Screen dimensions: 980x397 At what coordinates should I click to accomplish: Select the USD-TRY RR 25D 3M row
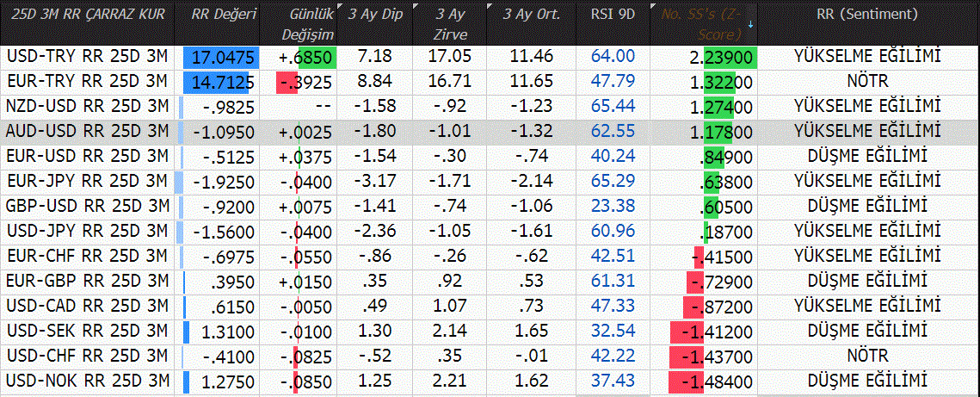point(86,57)
